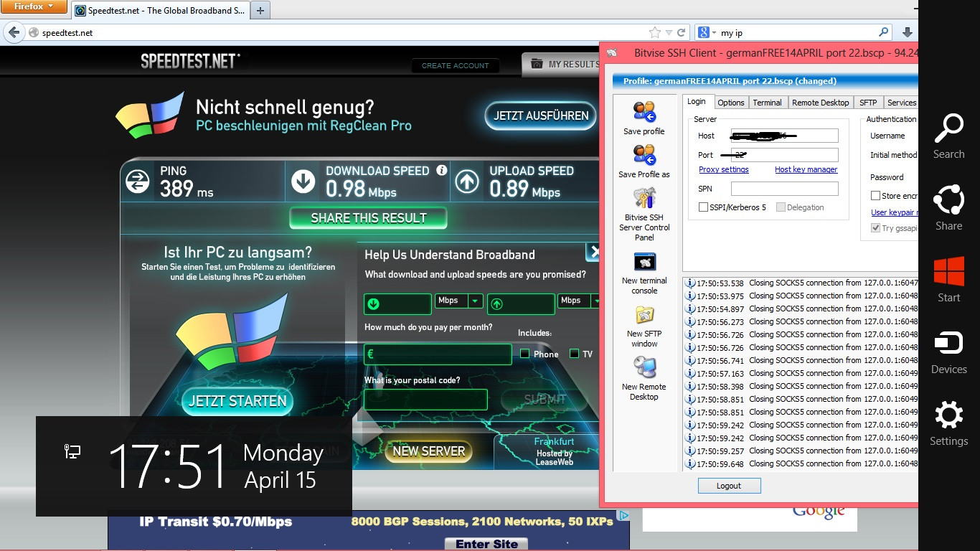
Task: Toggle Store encrypted password checkbox
Action: 875,196
